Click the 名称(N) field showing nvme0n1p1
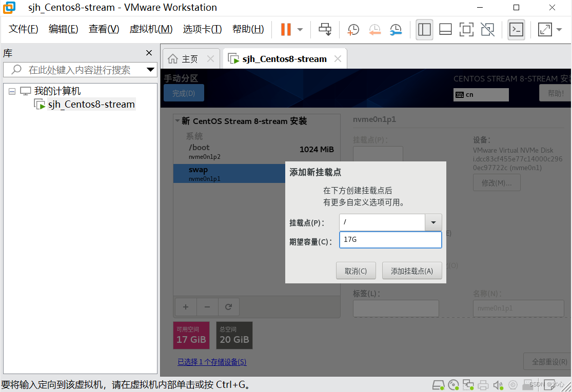572x392 pixels. [518, 308]
